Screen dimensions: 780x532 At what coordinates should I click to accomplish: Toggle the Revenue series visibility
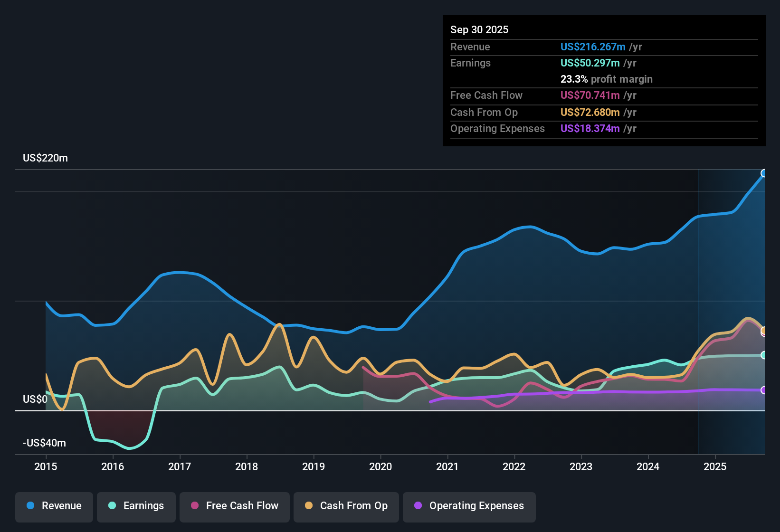click(x=54, y=506)
